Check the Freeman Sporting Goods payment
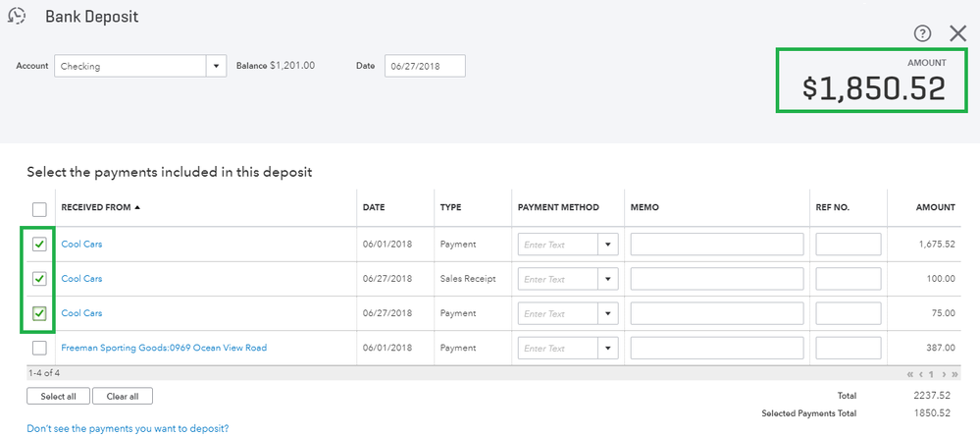The width and height of the screenshot is (980, 437). (39, 348)
